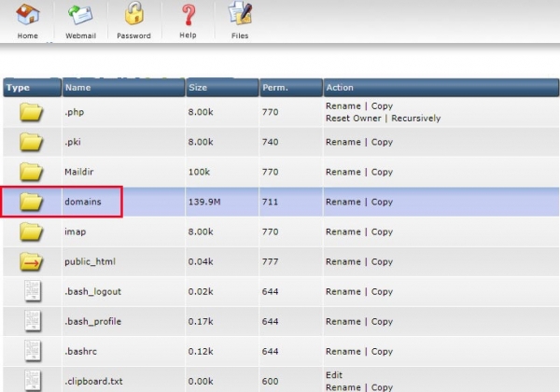Click the .bashrc file document icon

(x=32, y=351)
